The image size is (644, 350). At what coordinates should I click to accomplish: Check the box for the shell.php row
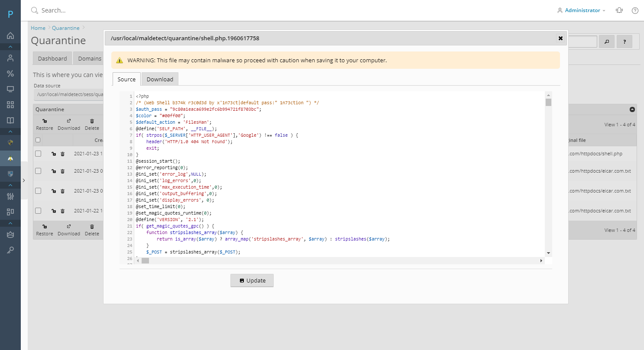(38, 154)
